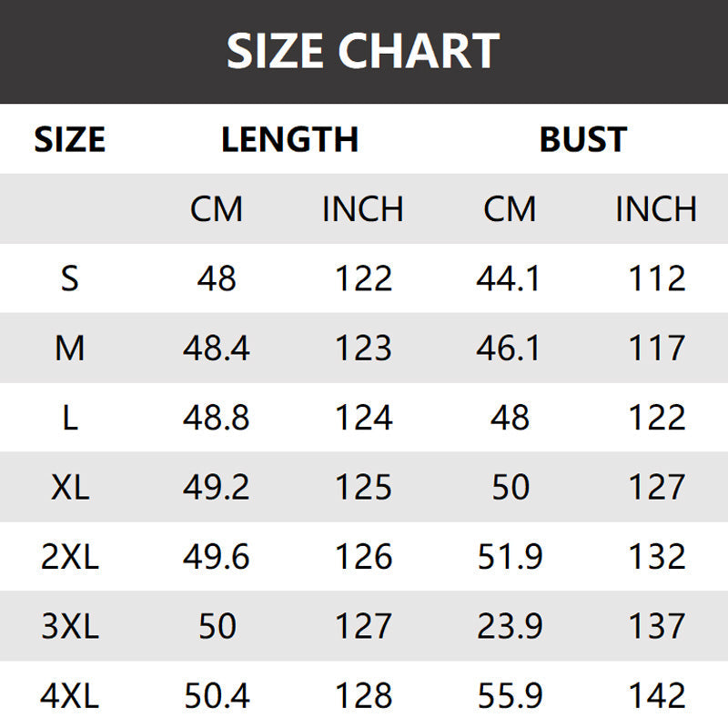The image size is (728, 728).
Task: Click the 142 bust value
Action: (x=656, y=696)
